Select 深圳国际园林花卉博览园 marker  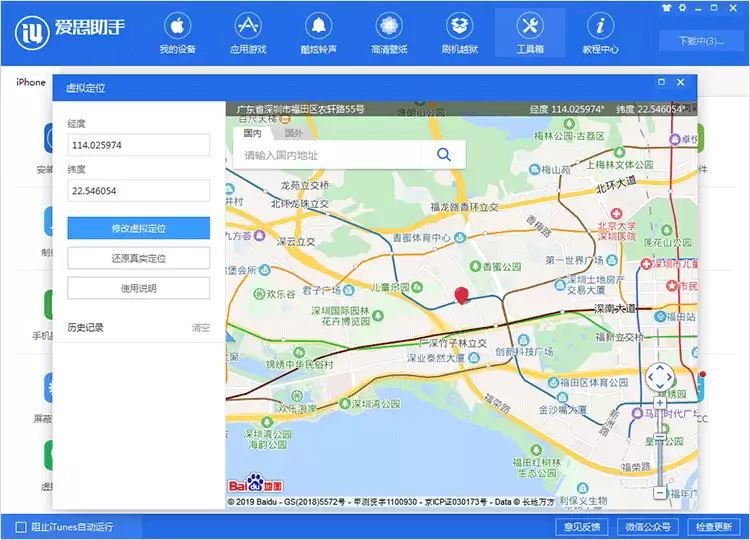(x=378, y=316)
